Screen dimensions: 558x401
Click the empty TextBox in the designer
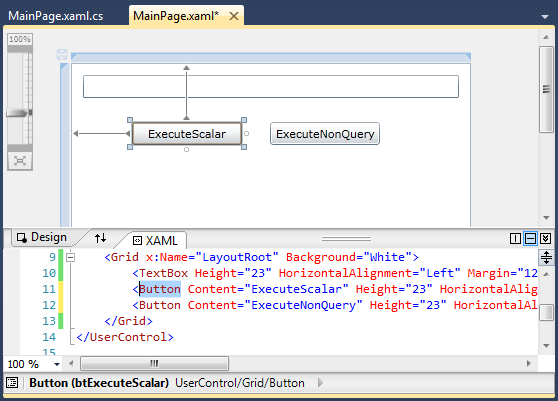pyautogui.click(x=271, y=86)
